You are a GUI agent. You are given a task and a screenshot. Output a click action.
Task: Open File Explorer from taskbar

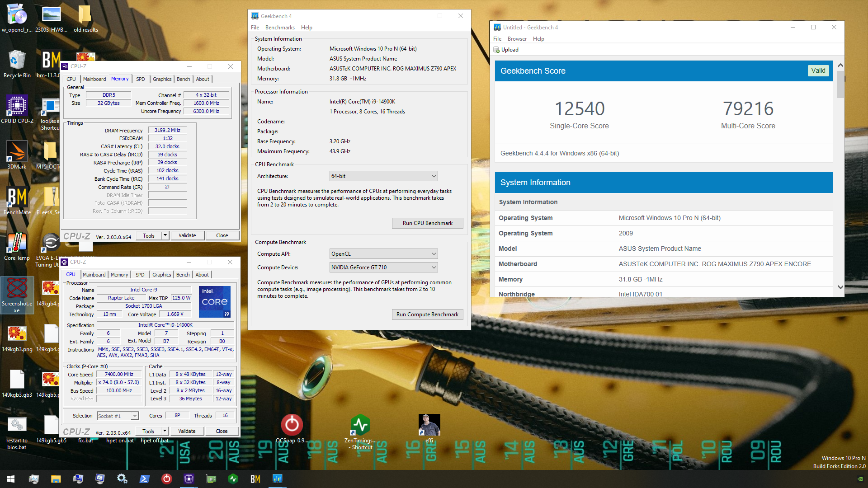(56, 479)
